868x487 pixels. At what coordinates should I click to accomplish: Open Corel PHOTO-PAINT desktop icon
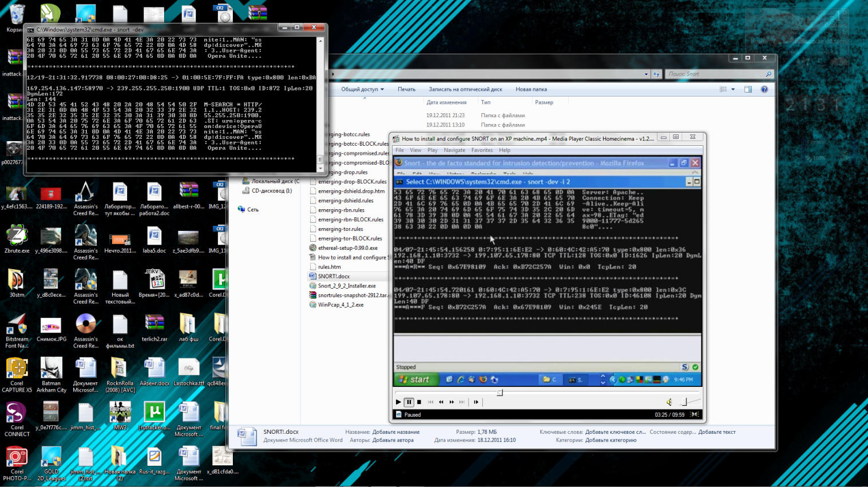coord(17,464)
